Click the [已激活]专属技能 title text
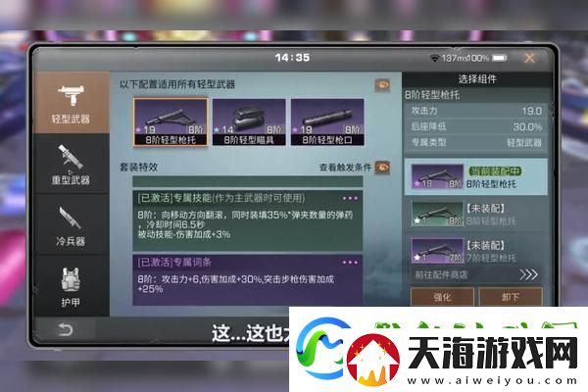 tap(220, 198)
